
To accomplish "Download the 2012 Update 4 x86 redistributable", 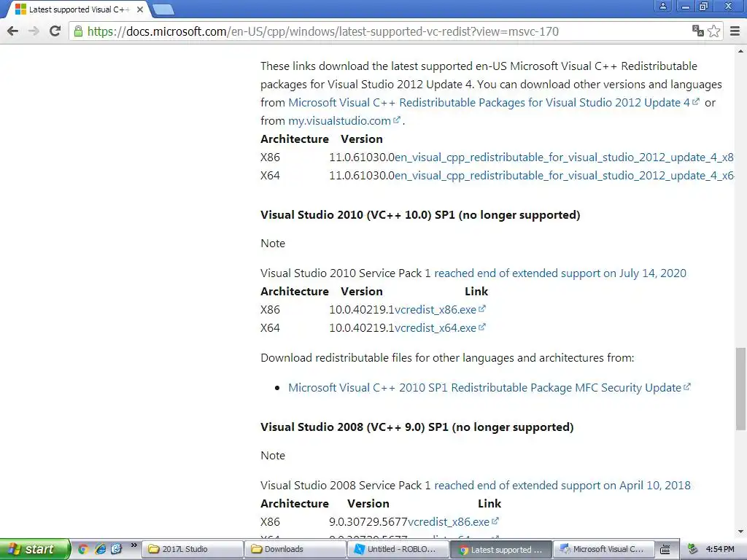I will (564, 157).
